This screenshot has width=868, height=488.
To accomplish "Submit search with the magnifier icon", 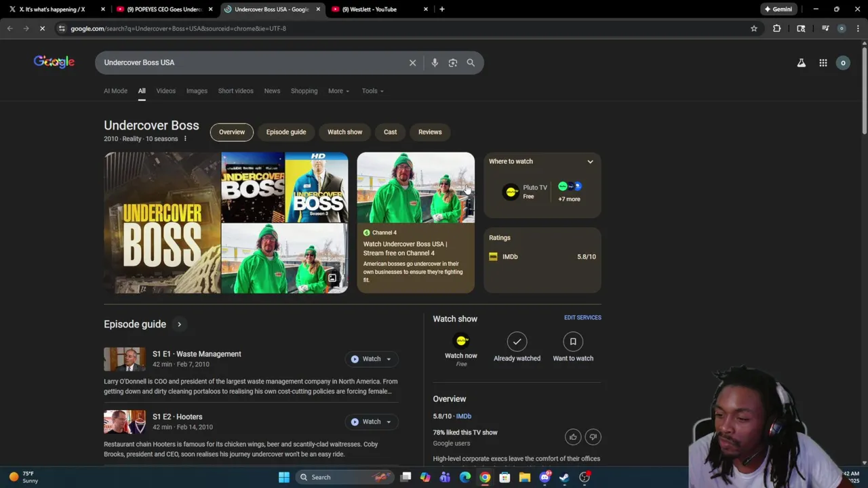I will (x=471, y=62).
